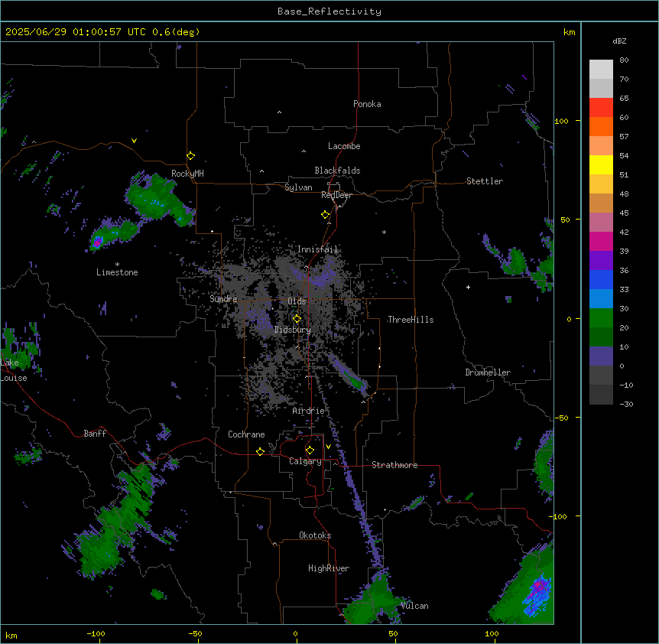
Task: Select the white top swatch of the legend
Action: coord(601,69)
